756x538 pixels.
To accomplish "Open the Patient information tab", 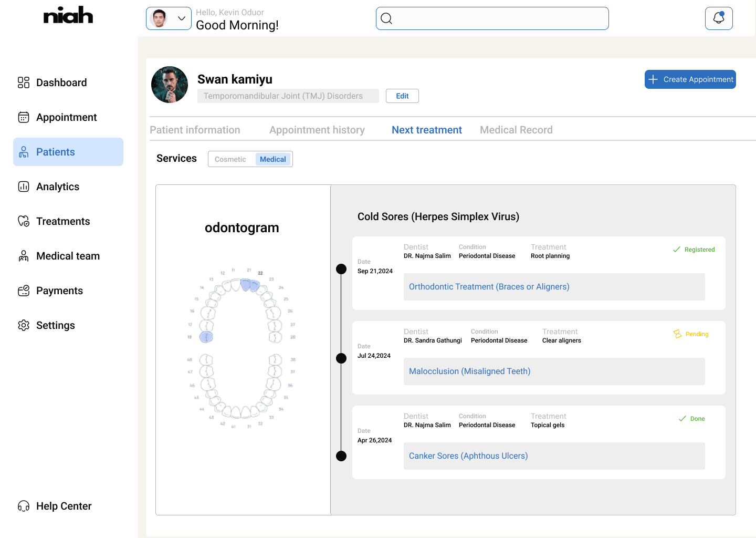I will pyautogui.click(x=195, y=130).
